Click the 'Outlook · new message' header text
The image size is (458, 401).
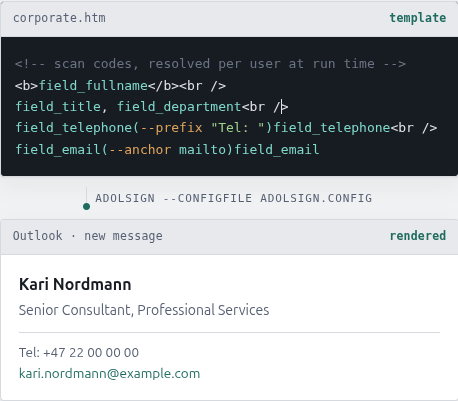pos(88,236)
